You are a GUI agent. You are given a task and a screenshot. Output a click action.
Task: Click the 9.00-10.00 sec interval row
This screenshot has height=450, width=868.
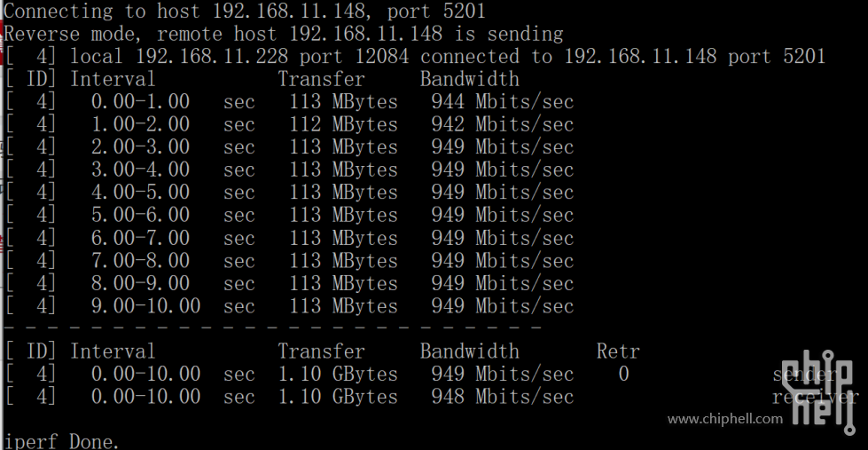pos(290,306)
